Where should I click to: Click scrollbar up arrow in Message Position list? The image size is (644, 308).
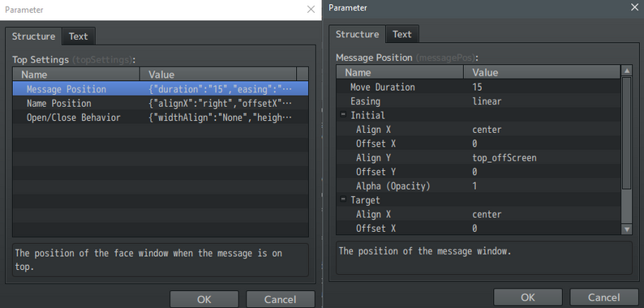coord(627,71)
